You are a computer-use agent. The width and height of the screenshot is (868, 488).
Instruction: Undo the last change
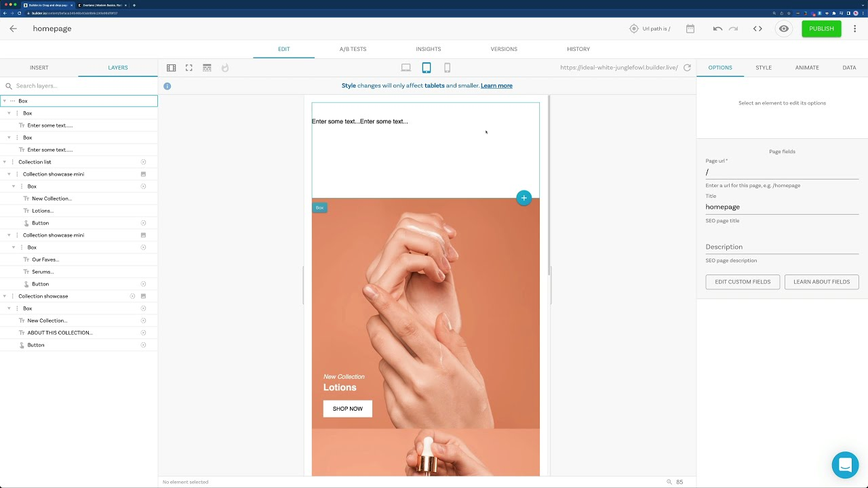tap(717, 28)
